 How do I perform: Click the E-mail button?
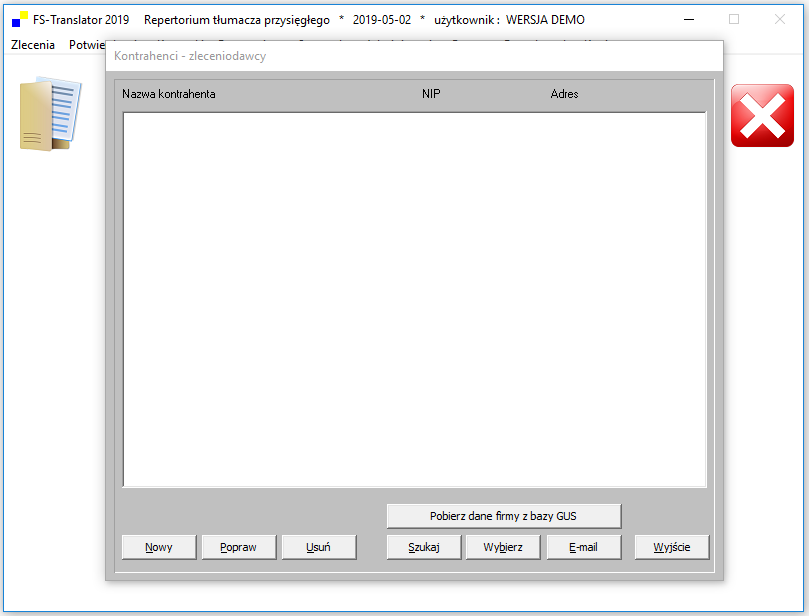click(x=584, y=547)
